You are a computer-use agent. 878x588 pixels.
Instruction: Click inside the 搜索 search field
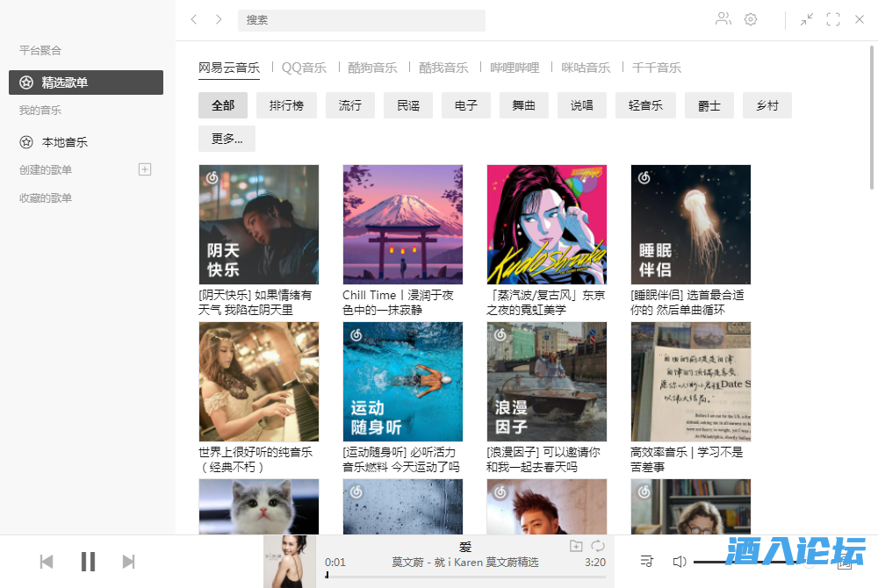(362, 20)
